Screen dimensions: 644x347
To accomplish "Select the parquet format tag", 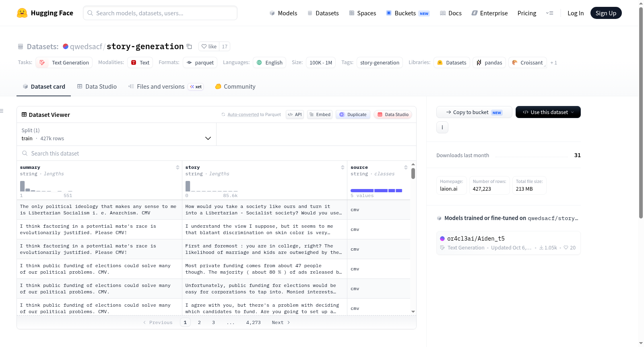I will coord(200,62).
